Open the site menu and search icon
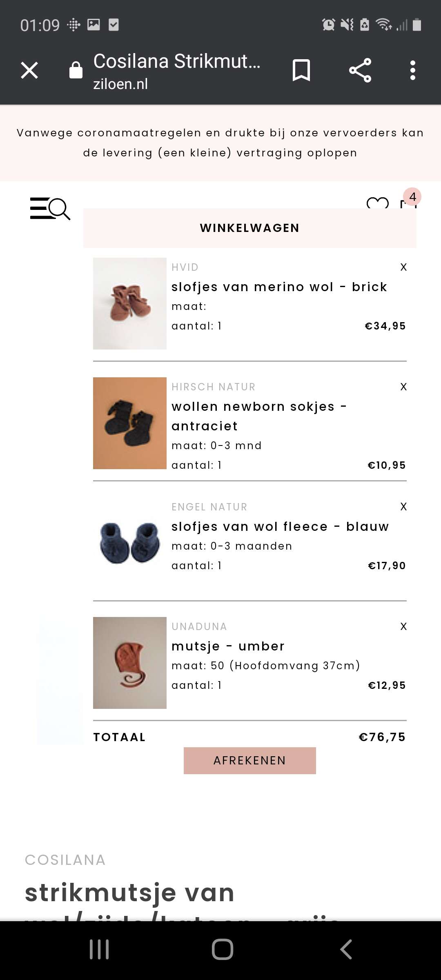The image size is (441, 980). pyautogui.click(x=50, y=208)
